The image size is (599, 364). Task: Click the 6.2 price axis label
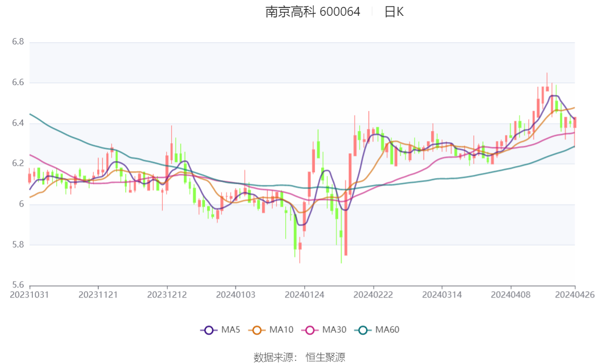pyautogui.click(x=18, y=163)
